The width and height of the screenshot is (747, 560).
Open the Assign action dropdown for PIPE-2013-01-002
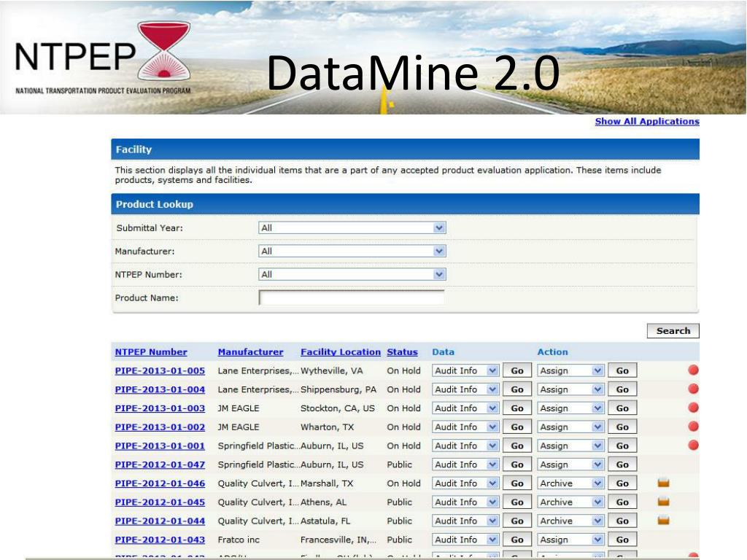pyautogui.click(x=570, y=427)
